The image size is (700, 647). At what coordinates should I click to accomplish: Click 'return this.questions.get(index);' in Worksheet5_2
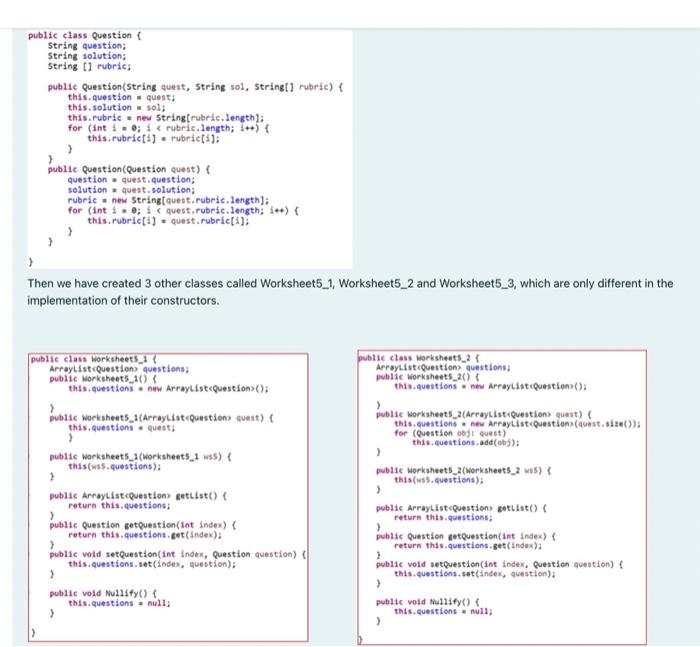[x=468, y=546]
